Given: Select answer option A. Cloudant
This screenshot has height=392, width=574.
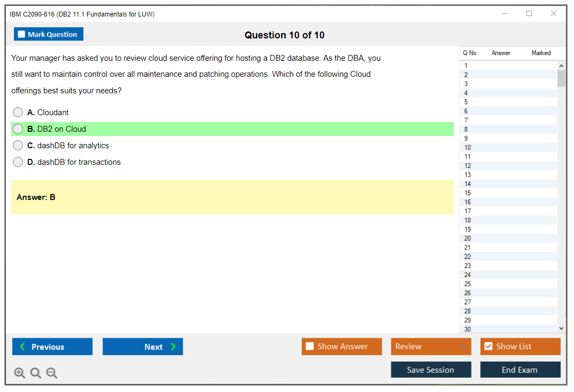Looking at the screenshot, I should click(x=18, y=113).
